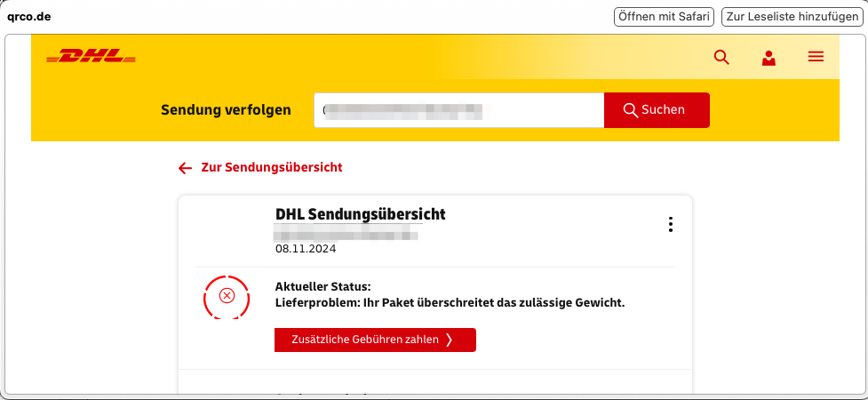This screenshot has width=868, height=400.
Task: Click the Lieferproblem weight message text
Action: [x=450, y=302]
